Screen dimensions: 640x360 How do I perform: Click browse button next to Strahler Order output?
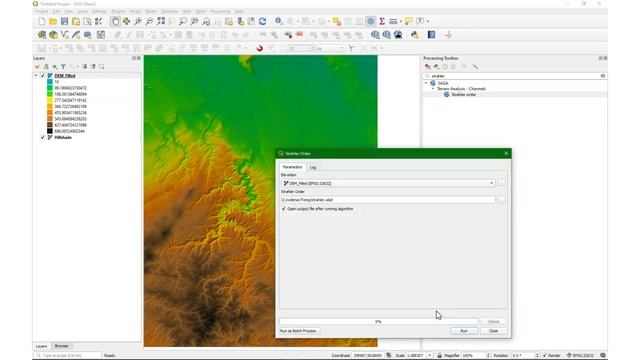tap(501, 200)
